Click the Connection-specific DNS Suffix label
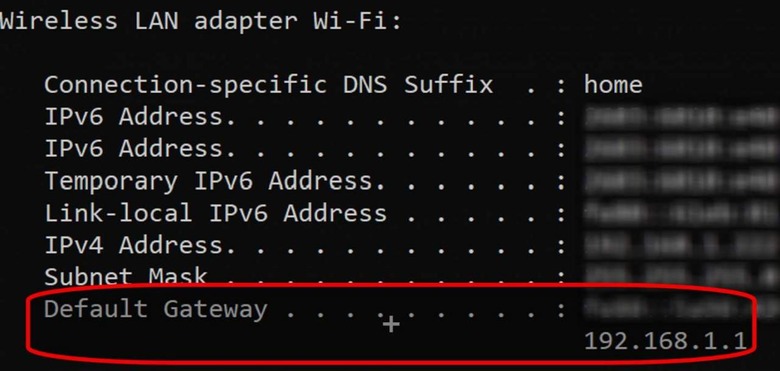This screenshot has width=780, height=371. click(269, 85)
